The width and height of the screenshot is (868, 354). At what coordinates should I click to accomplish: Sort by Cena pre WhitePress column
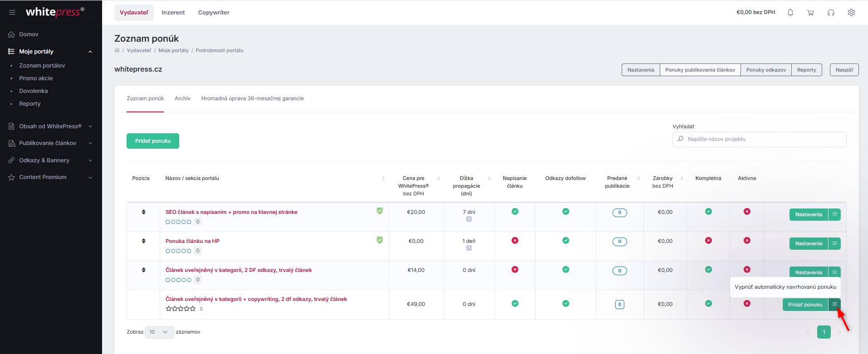click(x=438, y=178)
